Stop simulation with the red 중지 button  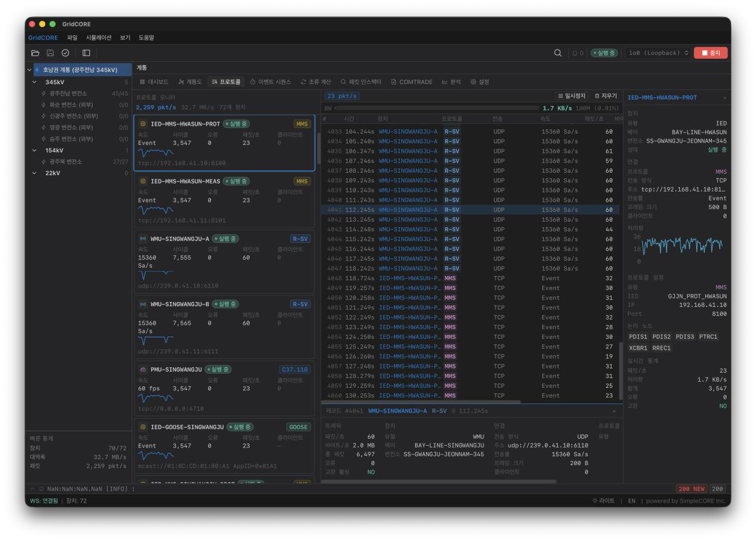[x=711, y=53]
